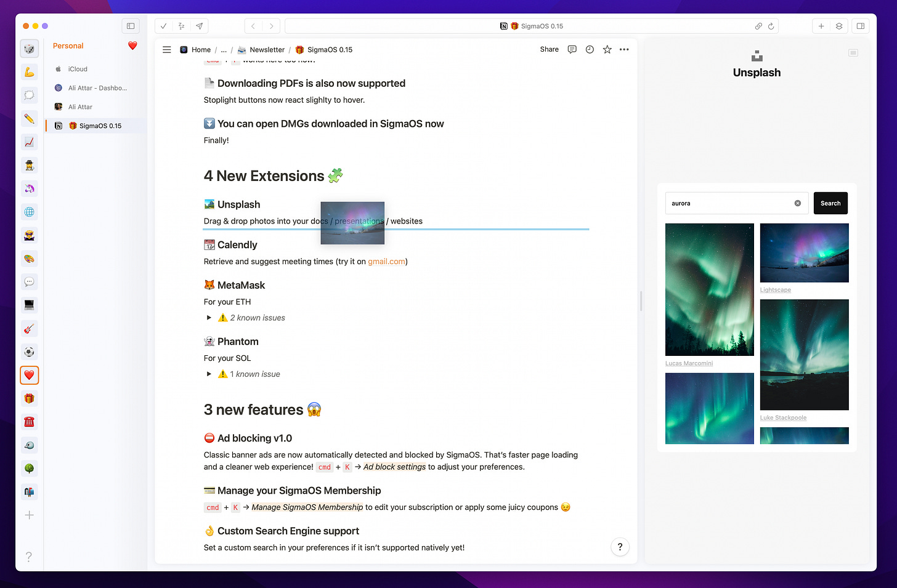Mark page done with checkmark icon
Viewport: 897px width, 588px height.
pyautogui.click(x=163, y=26)
